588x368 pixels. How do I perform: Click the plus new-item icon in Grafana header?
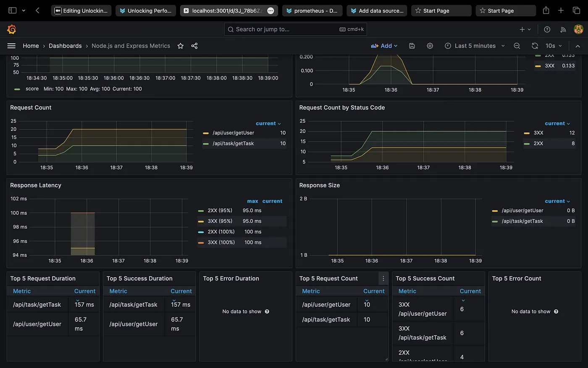coord(522,29)
